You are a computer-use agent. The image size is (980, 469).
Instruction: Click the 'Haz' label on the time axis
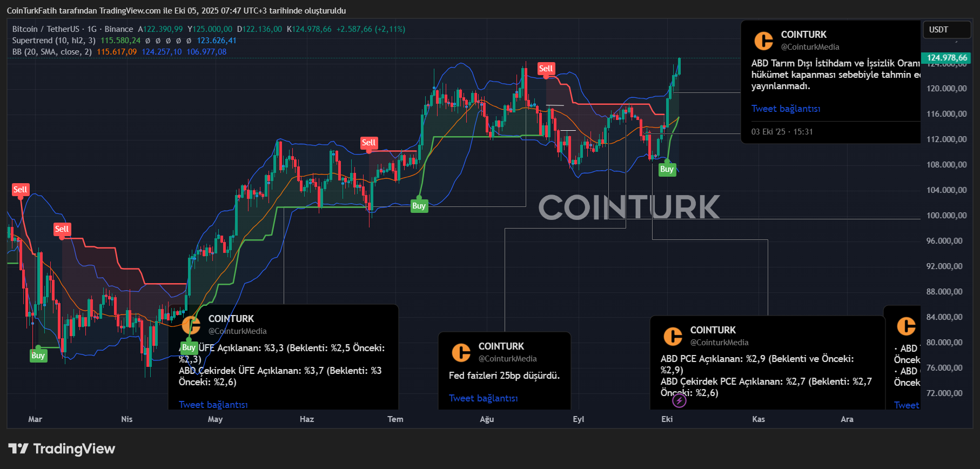point(307,419)
